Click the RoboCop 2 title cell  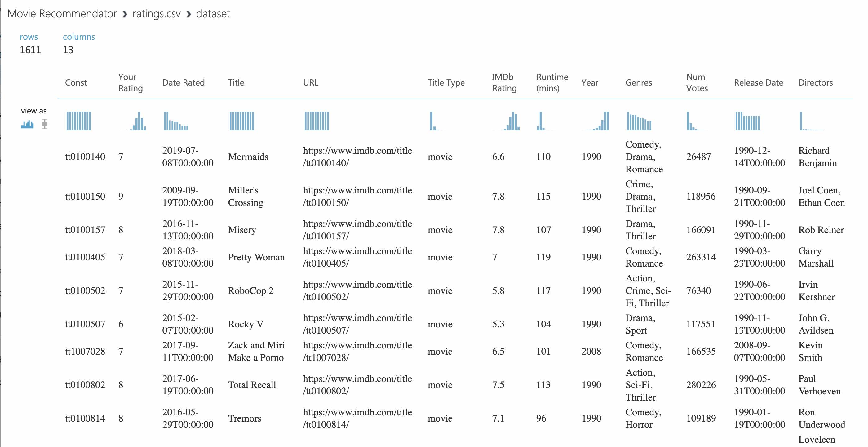[x=251, y=290]
